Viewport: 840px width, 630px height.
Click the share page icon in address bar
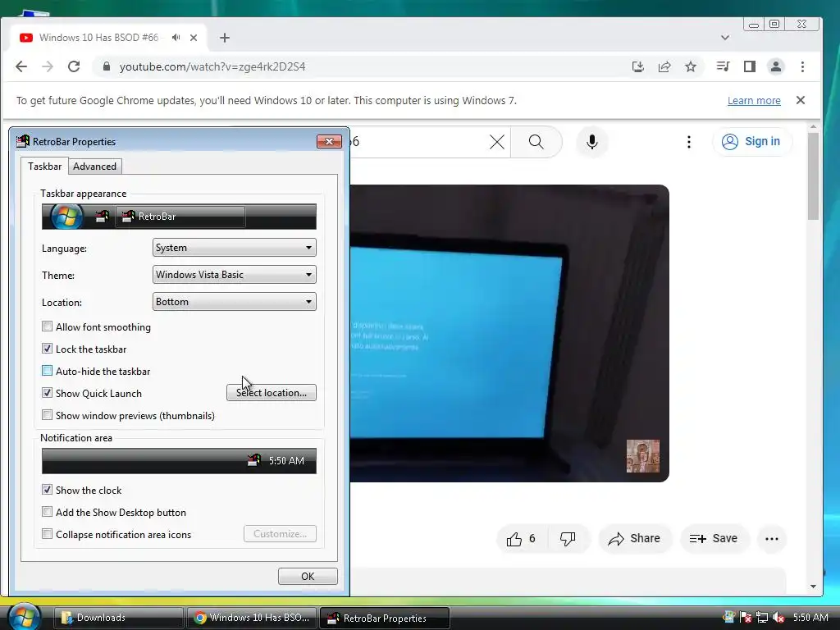coord(664,66)
